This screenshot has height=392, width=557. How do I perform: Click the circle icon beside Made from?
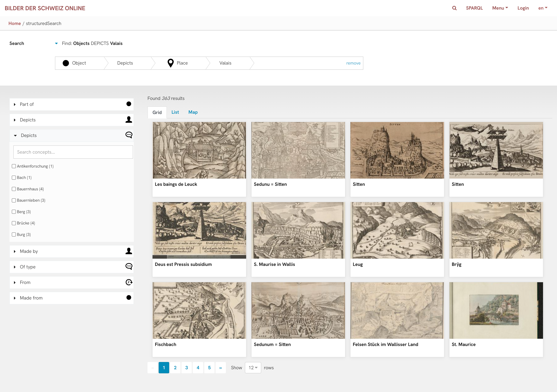[129, 298]
